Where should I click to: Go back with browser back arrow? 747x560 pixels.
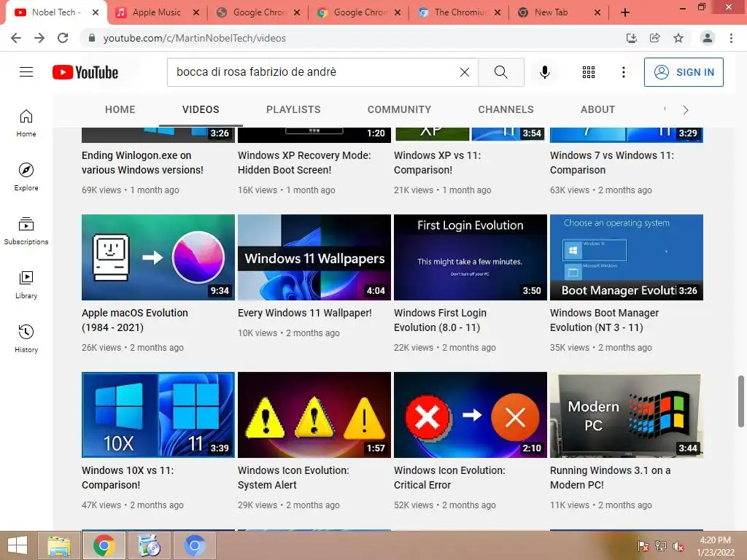coord(16,38)
